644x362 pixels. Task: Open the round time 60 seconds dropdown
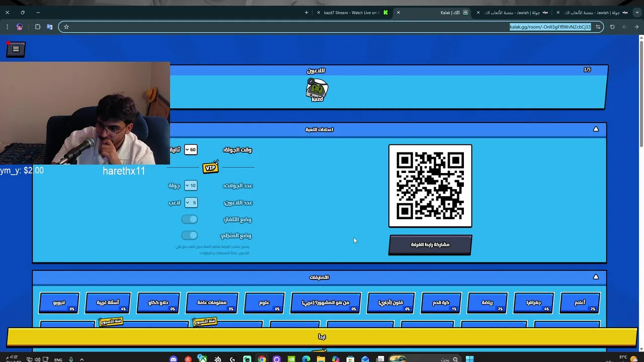point(190,149)
